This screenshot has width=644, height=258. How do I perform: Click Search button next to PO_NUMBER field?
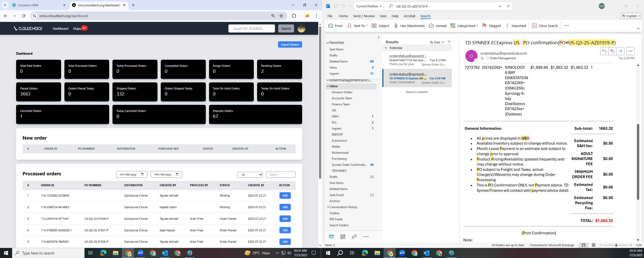pos(286,28)
